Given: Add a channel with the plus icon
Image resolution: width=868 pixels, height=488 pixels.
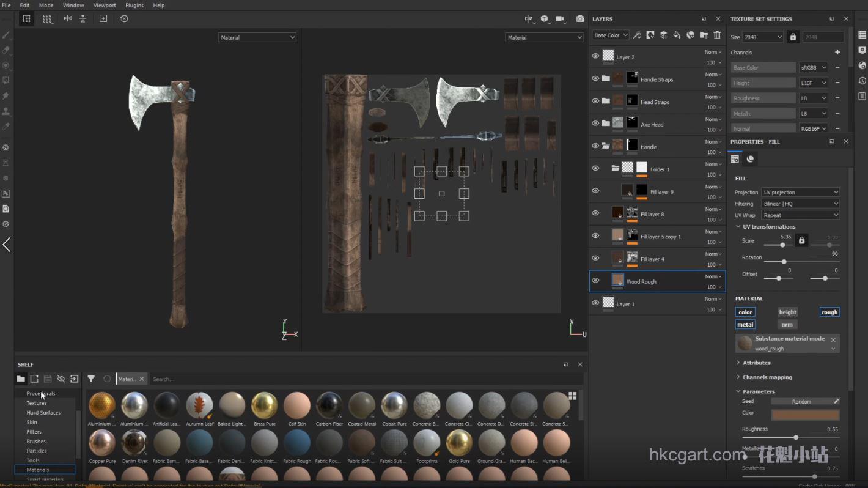Looking at the screenshot, I should click(837, 53).
